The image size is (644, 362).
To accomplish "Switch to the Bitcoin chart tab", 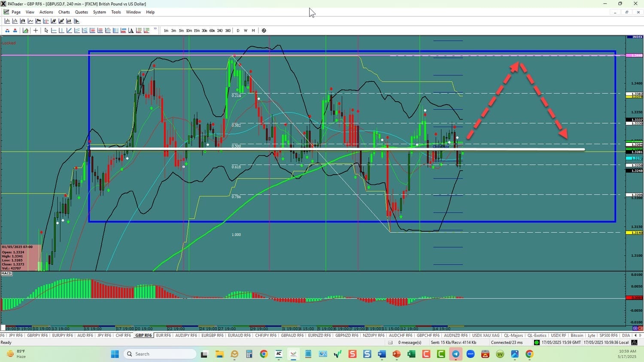I will 577,335.
